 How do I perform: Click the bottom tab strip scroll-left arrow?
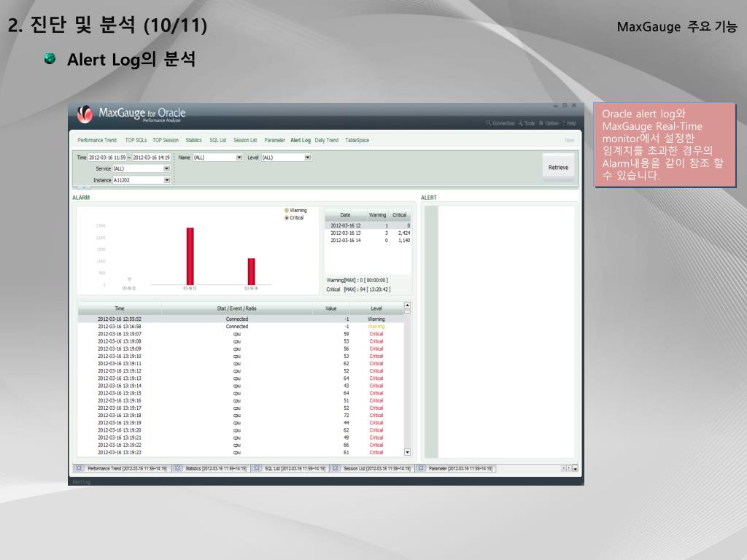pyautogui.click(x=563, y=469)
